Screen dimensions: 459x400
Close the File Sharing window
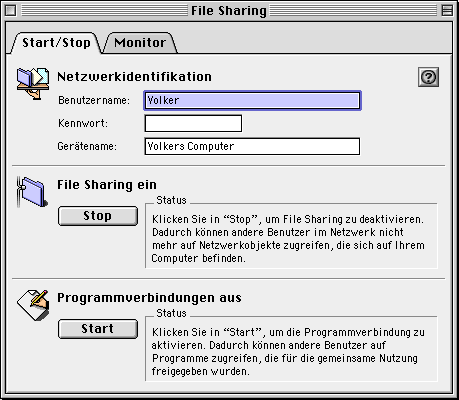(11, 11)
